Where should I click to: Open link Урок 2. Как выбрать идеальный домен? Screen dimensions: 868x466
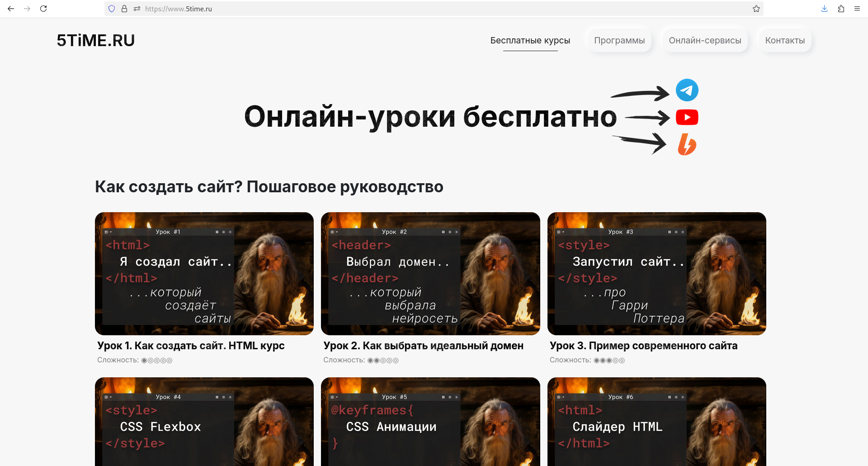(x=423, y=346)
